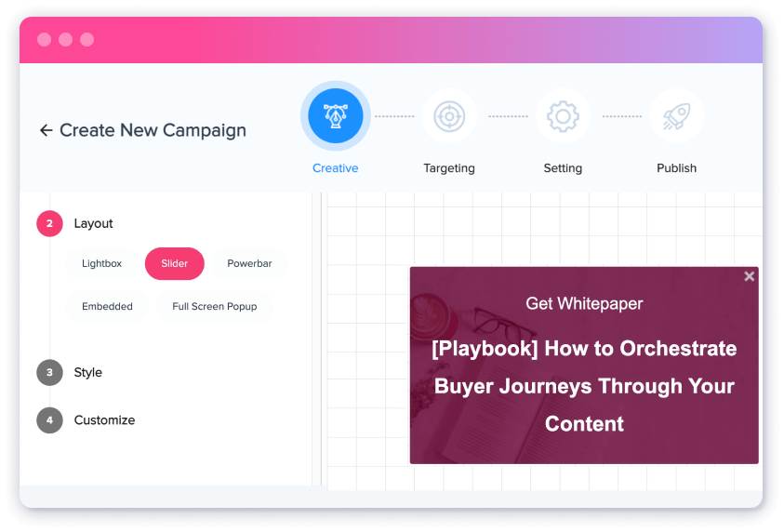Select the Creative step pen icon
This screenshot has height=532, width=784.
[x=336, y=116]
